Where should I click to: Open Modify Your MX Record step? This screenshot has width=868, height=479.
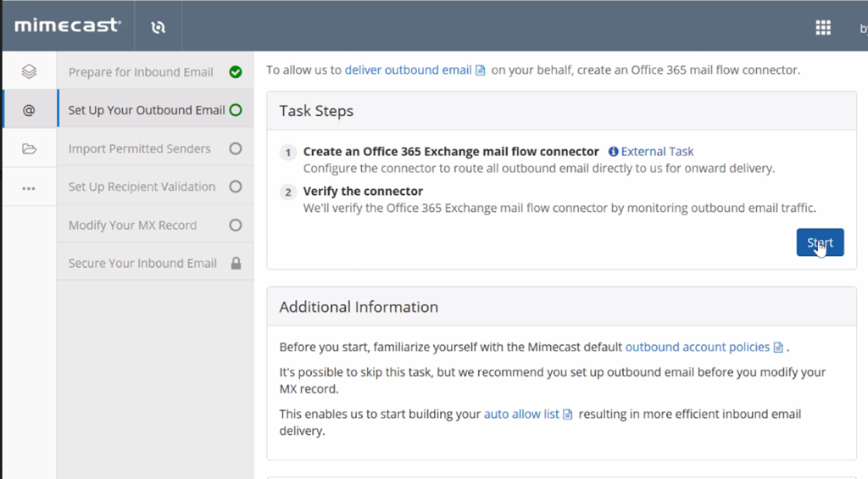pos(155,225)
